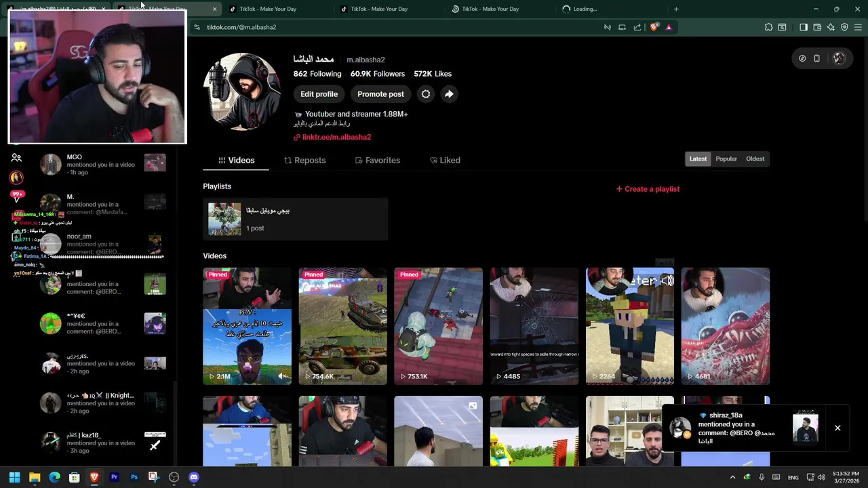Click the site info icon beside URL
The height and width of the screenshot is (488, 868).
(x=197, y=27)
